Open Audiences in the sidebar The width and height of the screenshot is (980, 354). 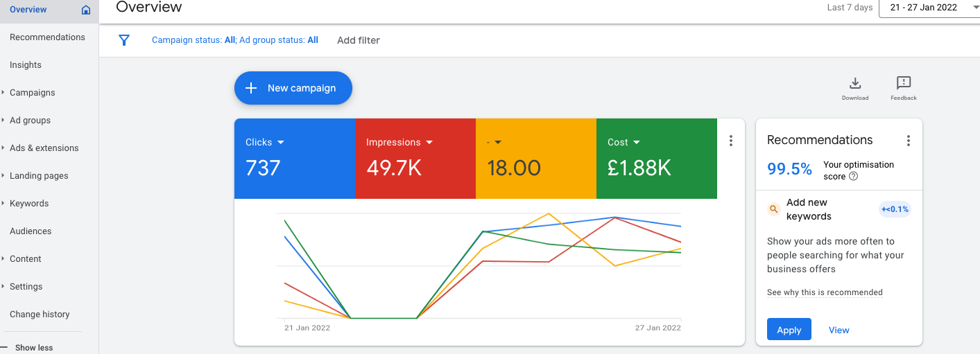tap(31, 231)
